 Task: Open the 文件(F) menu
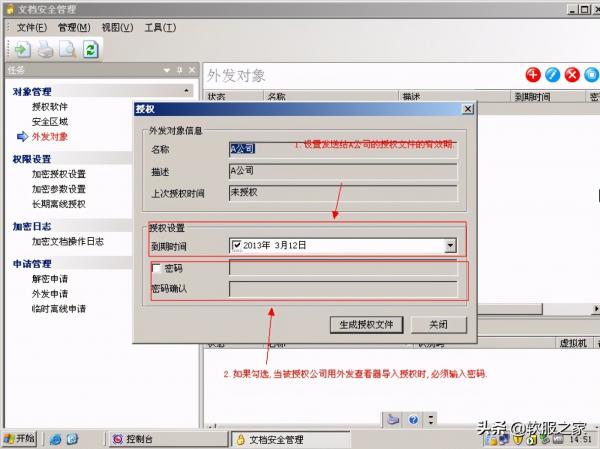pos(32,28)
